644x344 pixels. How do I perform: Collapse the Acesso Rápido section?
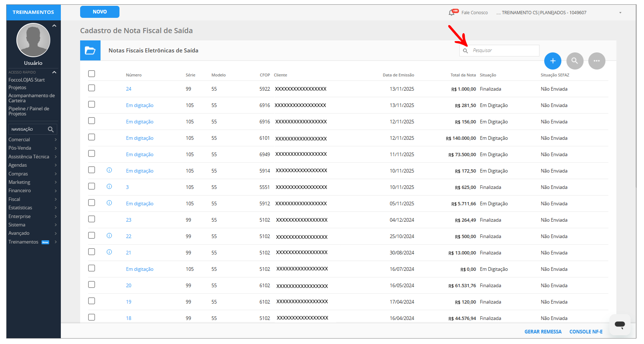(x=54, y=72)
